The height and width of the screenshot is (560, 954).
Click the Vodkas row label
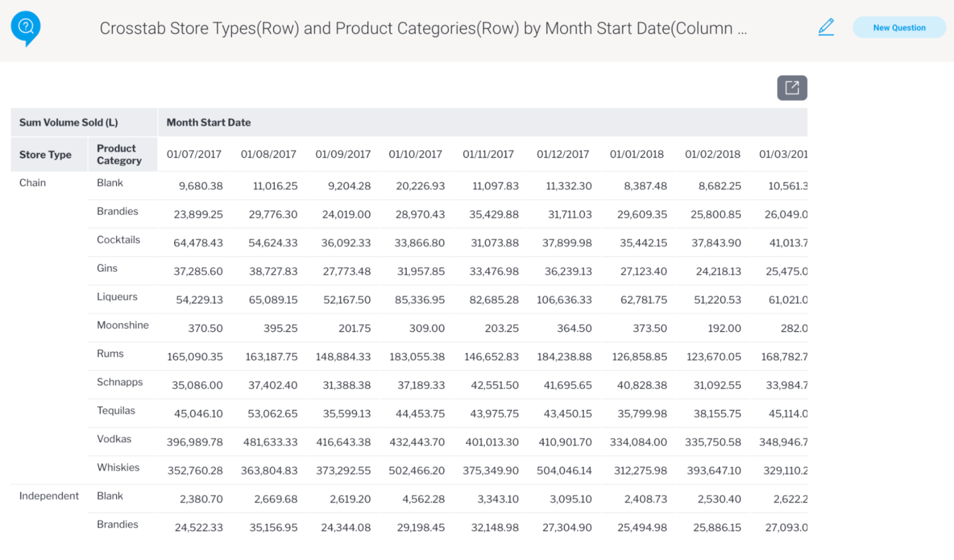[x=114, y=439]
